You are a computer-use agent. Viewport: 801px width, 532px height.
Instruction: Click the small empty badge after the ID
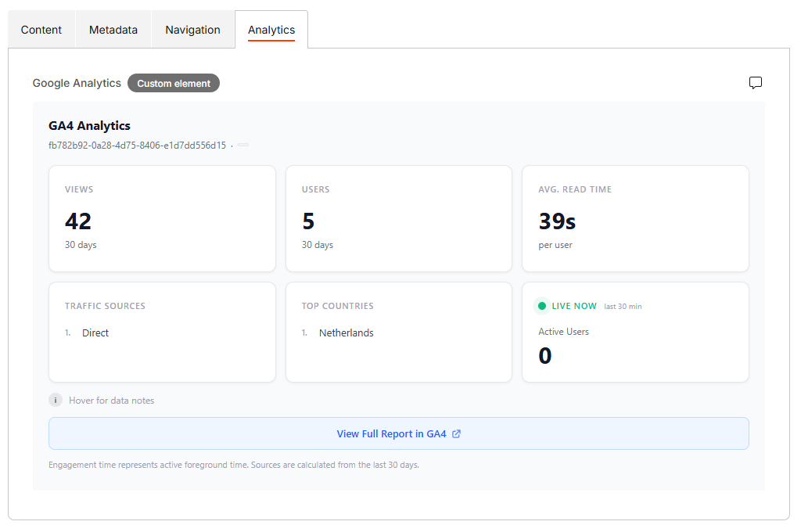(x=243, y=146)
